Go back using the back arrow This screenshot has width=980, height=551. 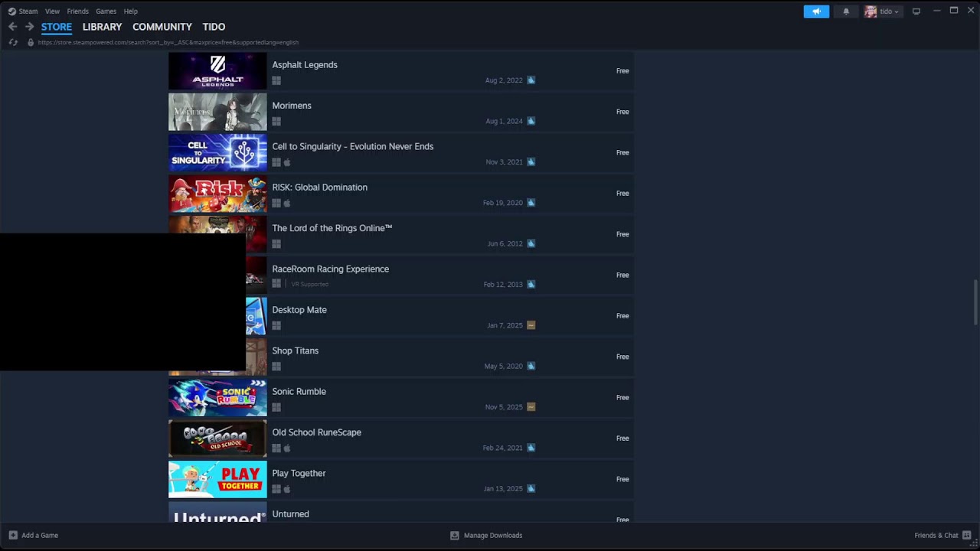point(12,27)
